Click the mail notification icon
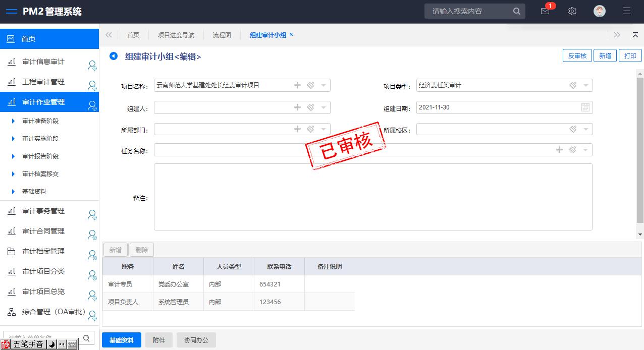This screenshot has height=350, width=644. click(x=545, y=11)
